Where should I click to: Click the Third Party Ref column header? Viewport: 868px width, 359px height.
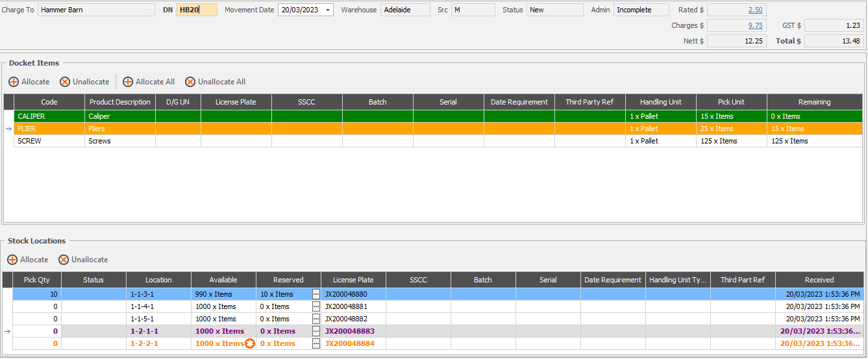590,102
